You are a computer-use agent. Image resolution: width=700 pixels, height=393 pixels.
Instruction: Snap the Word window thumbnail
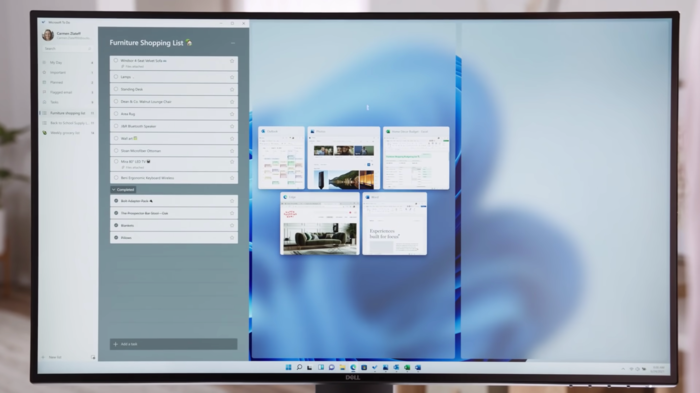point(395,224)
